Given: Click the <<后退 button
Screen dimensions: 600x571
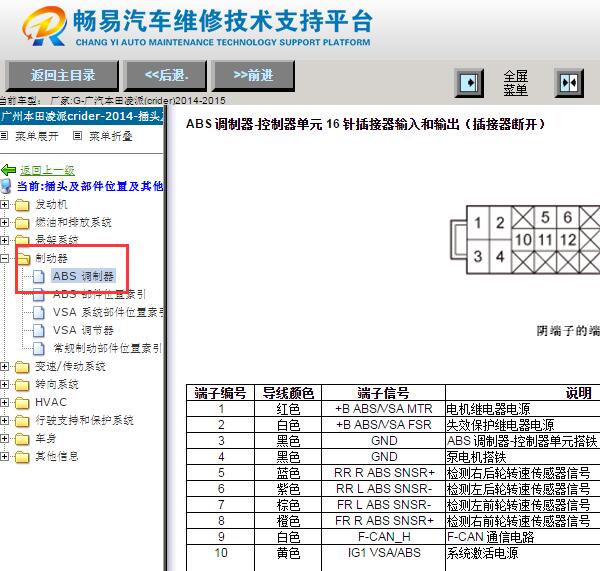Looking at the screenshot, I should point(166,75).
